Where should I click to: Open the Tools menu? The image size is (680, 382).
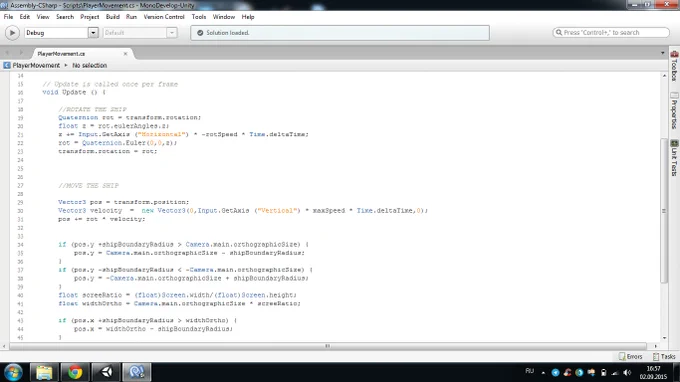(199, 17)
